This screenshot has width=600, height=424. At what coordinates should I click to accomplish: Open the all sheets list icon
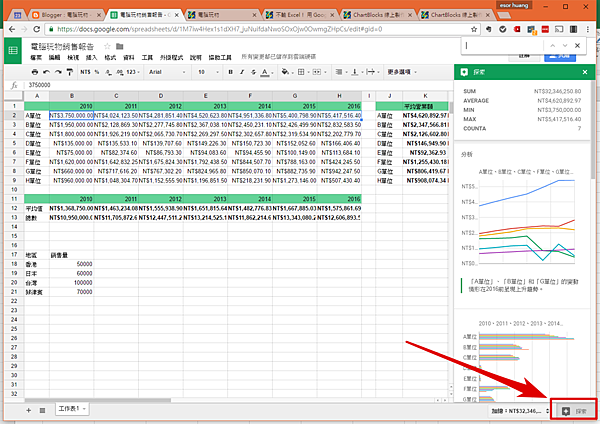tap(42, 411)
